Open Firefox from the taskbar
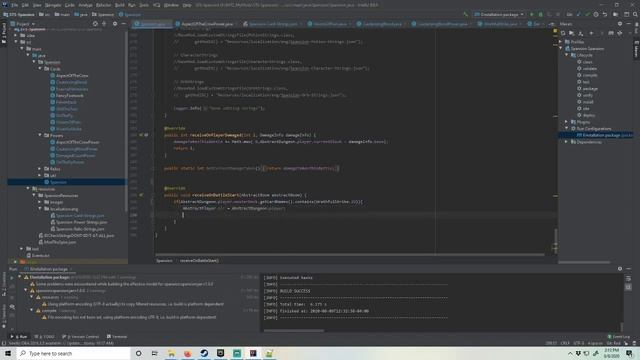The image size is (640, 360). pos(188,353)
